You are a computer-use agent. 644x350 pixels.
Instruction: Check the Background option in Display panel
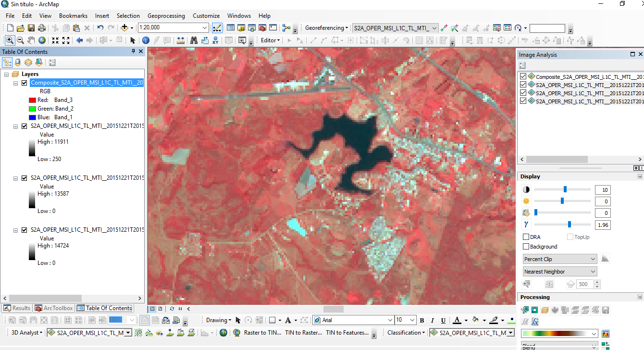pyautogui.click(x=526, y=246)
